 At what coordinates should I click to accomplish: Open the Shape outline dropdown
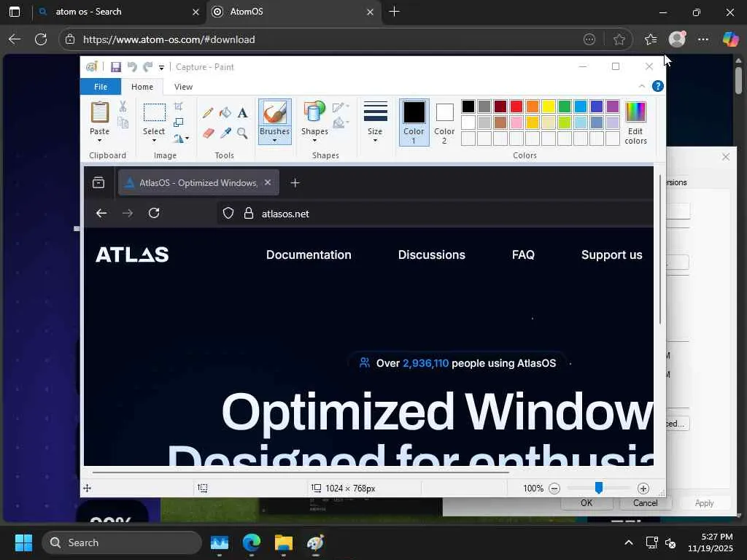tap(341, 106)
